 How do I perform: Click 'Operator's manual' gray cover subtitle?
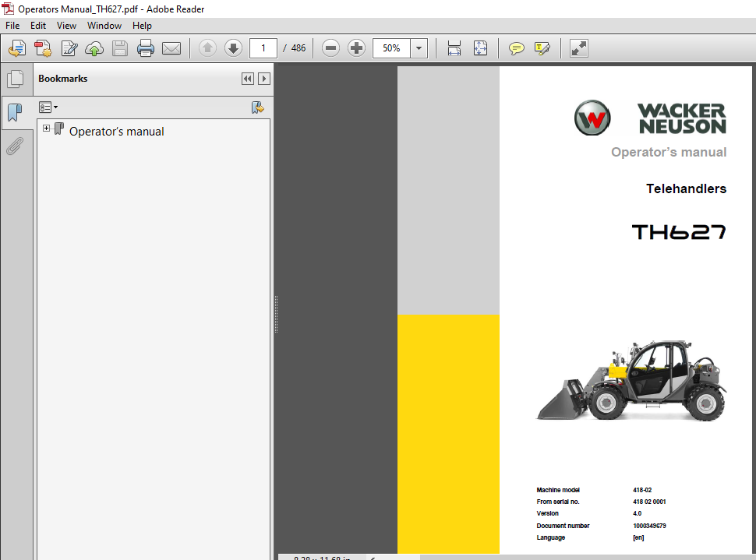click(x=669, y=153)
